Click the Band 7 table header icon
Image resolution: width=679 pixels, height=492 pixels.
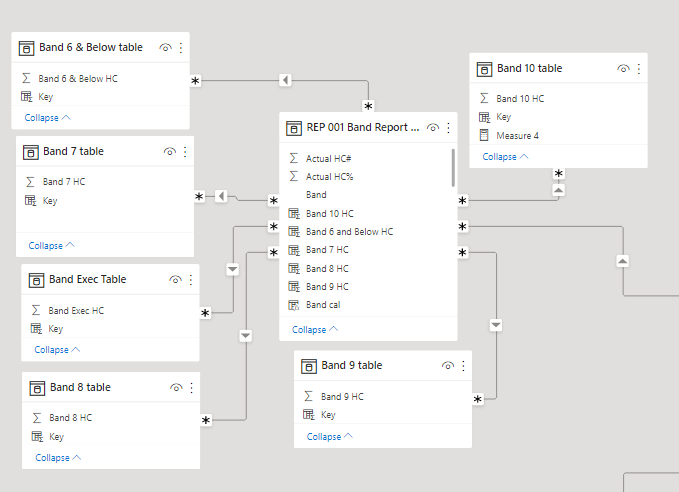pos(31,152)
